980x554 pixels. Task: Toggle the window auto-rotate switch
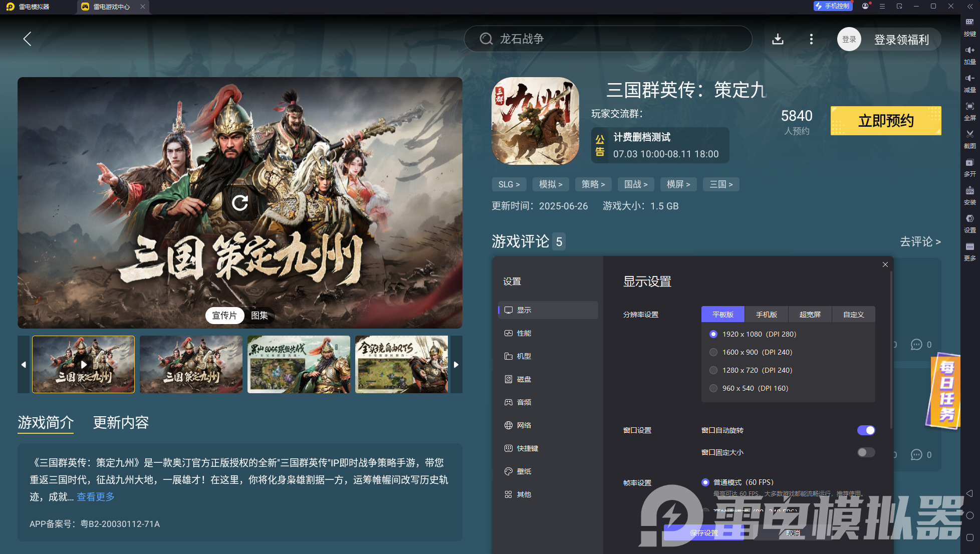(x=866, y=430)
